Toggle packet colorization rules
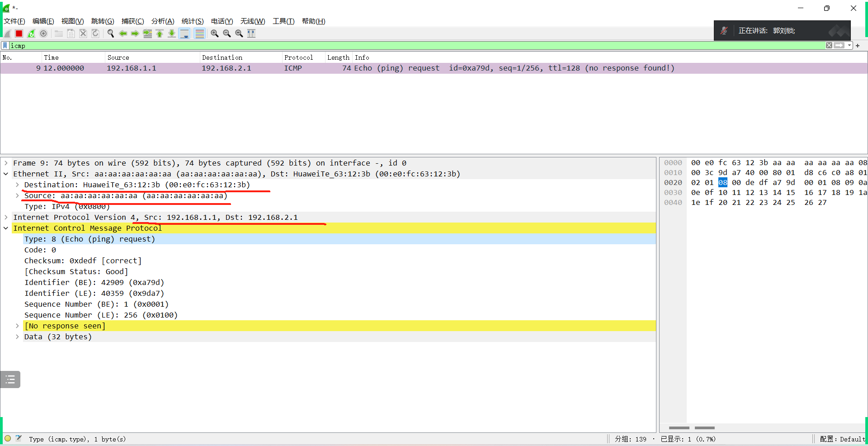The height and width of the screenshot is (446, 868). tap(199, 33)
